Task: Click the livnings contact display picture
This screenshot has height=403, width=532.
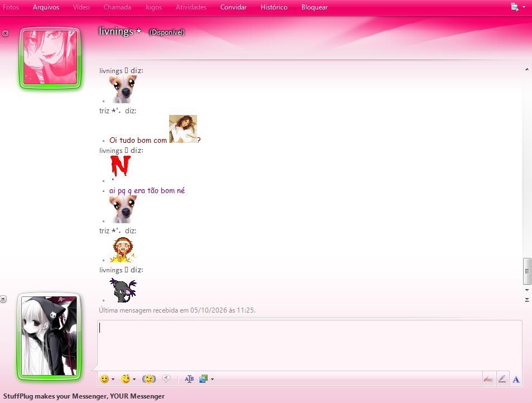Action: click(x=50, y=57)
